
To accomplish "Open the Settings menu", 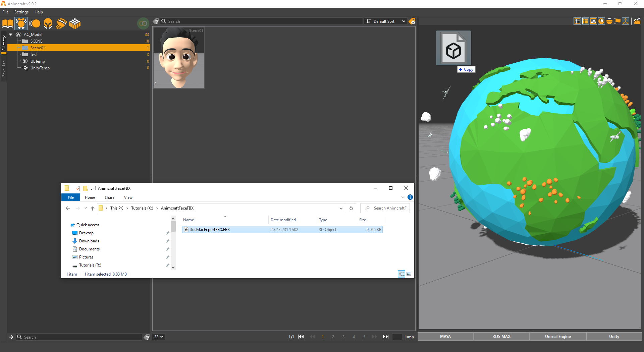I will click(21, 12).
